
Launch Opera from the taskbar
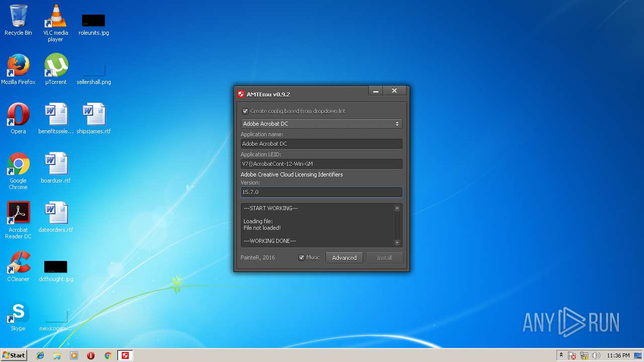tap(91, 355)
